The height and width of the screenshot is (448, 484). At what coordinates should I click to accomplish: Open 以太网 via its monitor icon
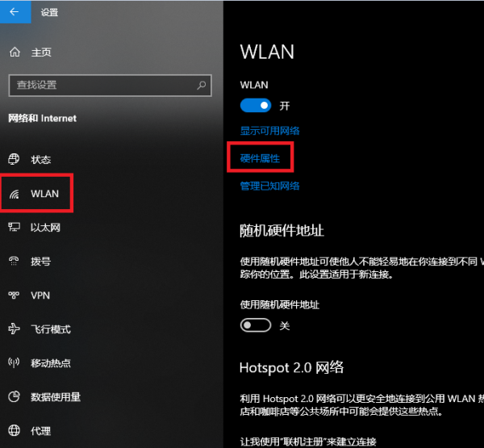(14, 228)
